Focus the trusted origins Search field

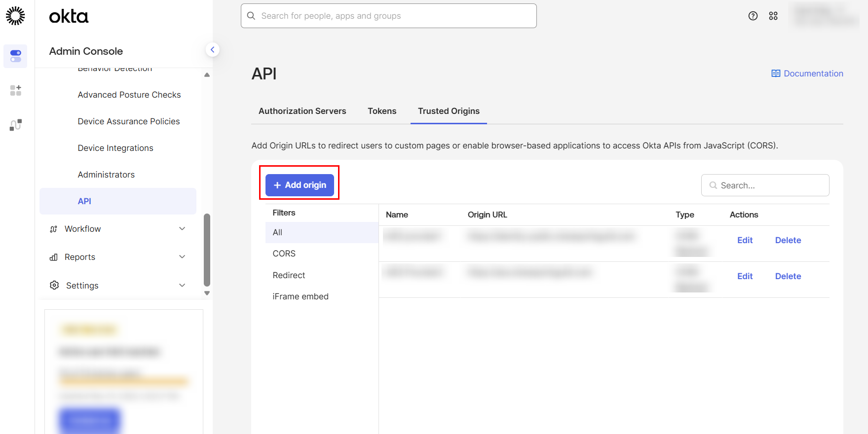[x=765, y=185]
